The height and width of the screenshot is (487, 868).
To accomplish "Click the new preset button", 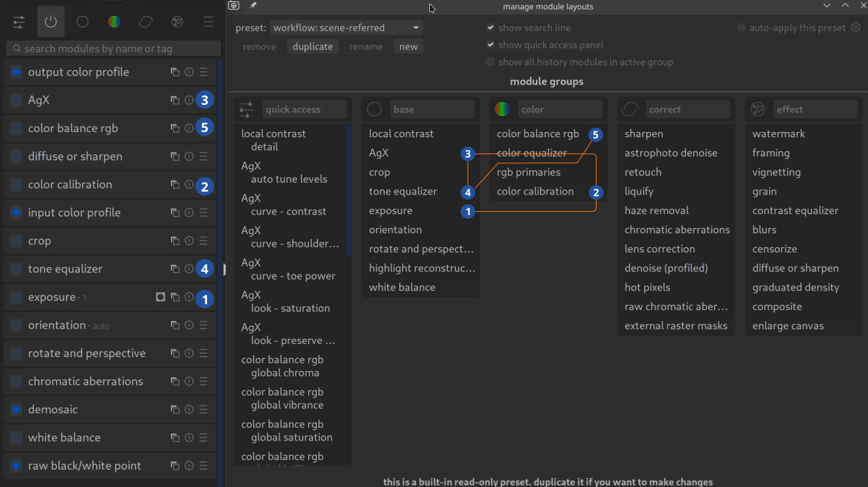I will 408,47.
